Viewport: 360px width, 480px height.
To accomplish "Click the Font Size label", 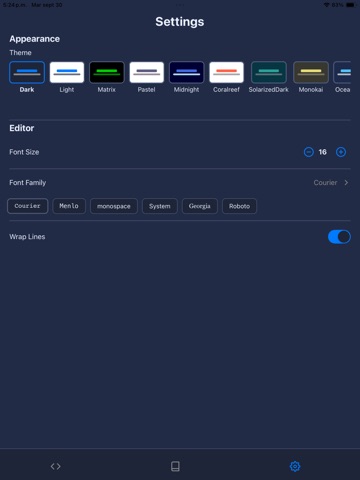I will click(24, 152).
